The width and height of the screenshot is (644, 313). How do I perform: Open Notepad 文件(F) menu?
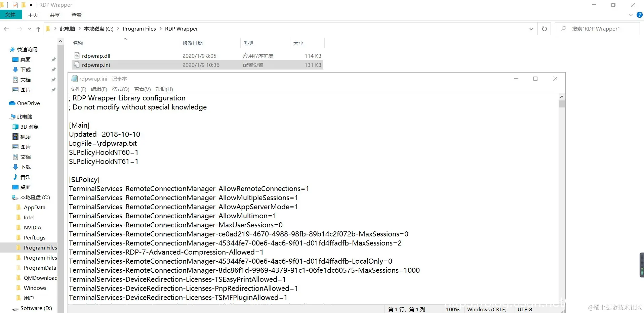78,89
